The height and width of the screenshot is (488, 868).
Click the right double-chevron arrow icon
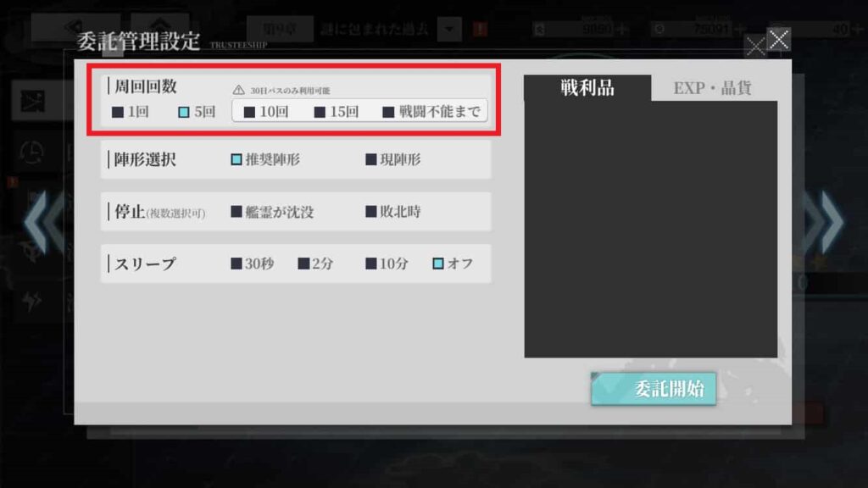point(824,223)
